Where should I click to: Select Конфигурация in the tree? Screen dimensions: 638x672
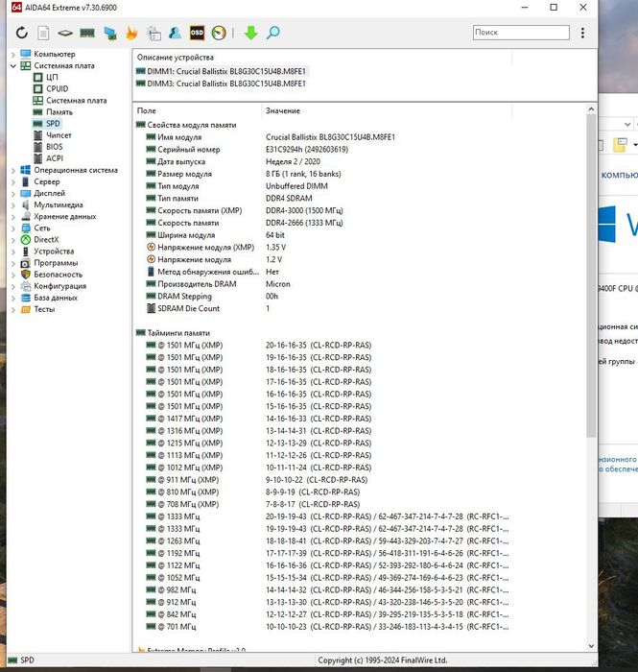pyautogui.click(x=59, y=286)
